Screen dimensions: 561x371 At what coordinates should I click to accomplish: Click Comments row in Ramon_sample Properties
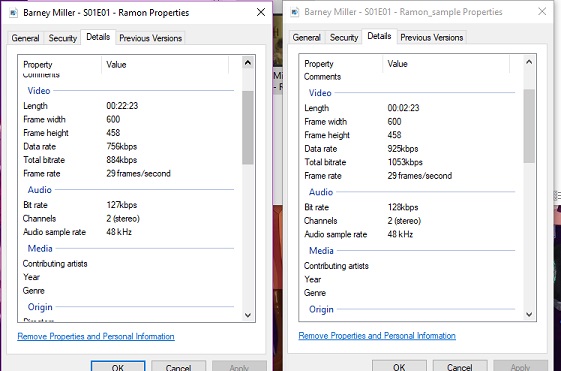pos(411,77)
